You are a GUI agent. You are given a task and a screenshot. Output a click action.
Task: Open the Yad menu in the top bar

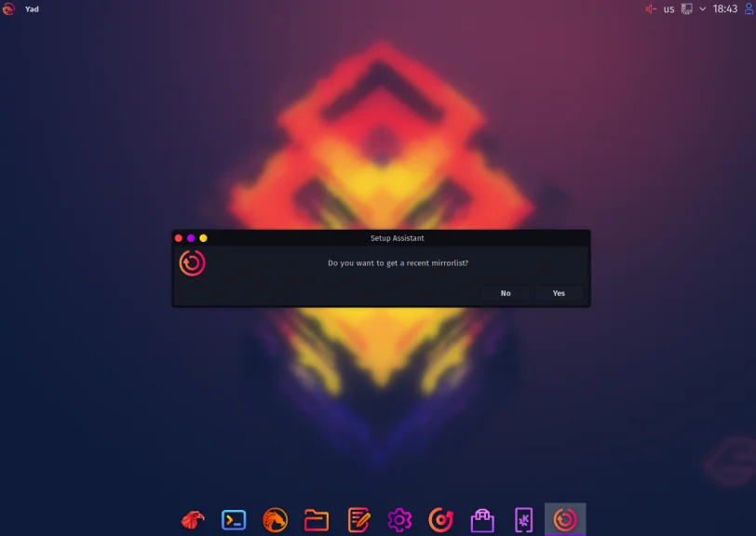(x=31, y=9)
